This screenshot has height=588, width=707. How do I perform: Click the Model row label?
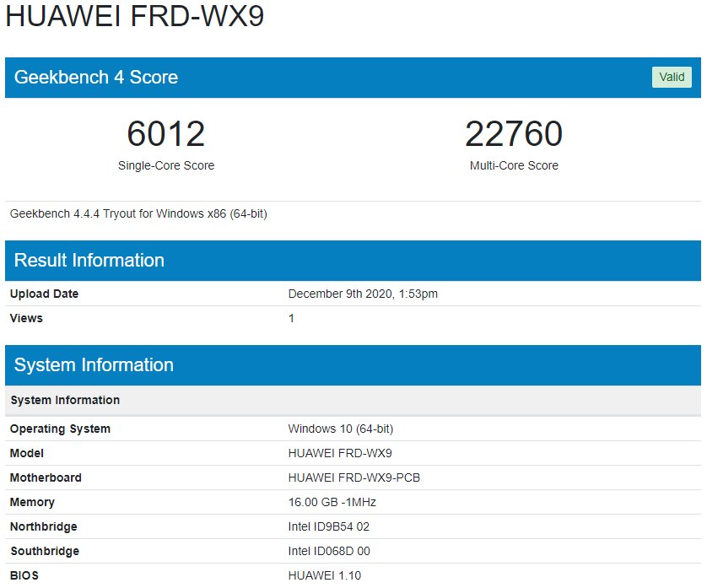pyautogui.click(x=27, y=453)
